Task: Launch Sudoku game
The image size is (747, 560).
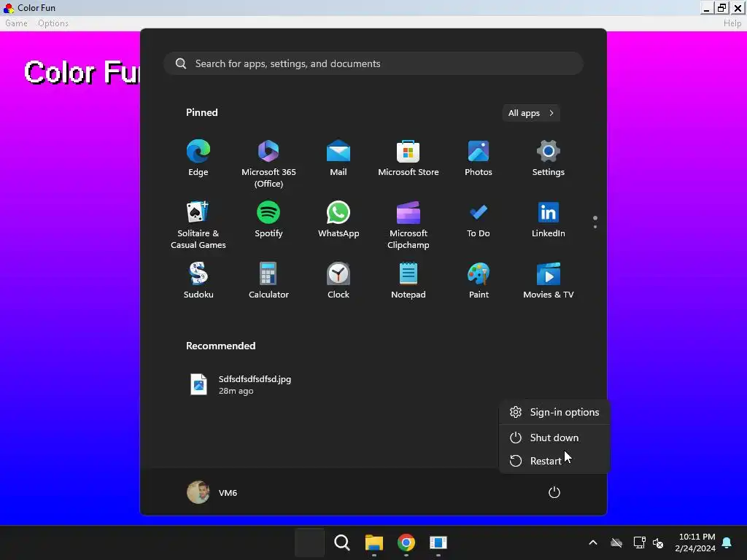Action: click(198, 281)
